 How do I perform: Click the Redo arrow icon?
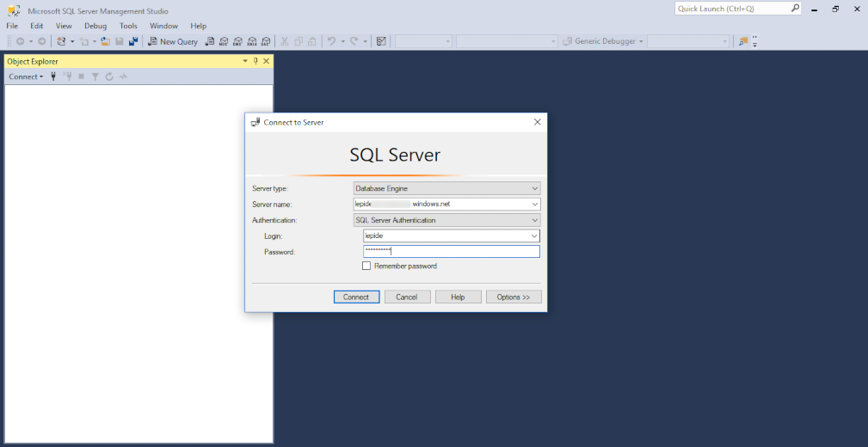point(354,41)
